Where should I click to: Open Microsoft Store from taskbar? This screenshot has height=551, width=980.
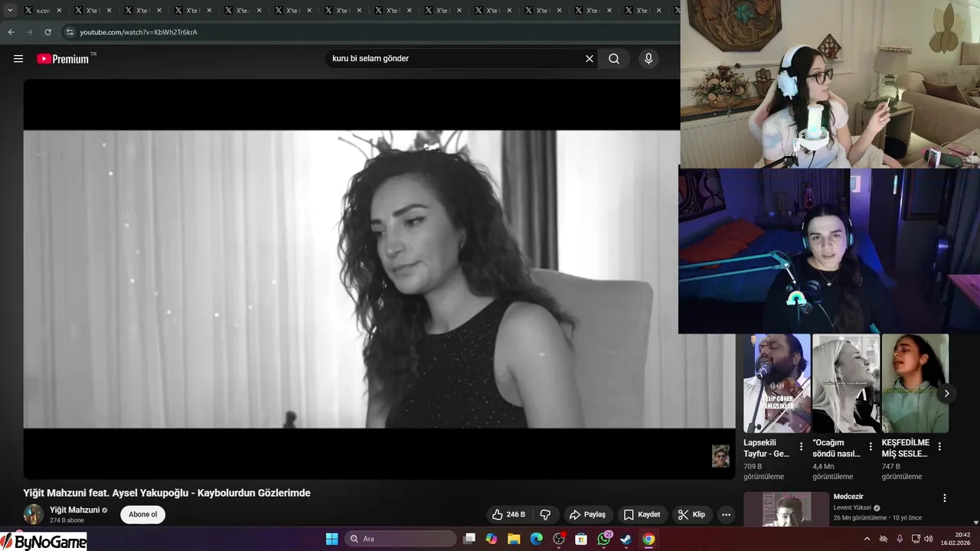pos(581,539)
